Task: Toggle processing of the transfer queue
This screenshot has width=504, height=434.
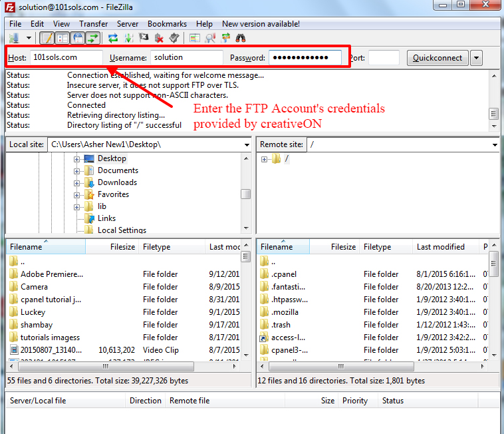Action: 128,39
